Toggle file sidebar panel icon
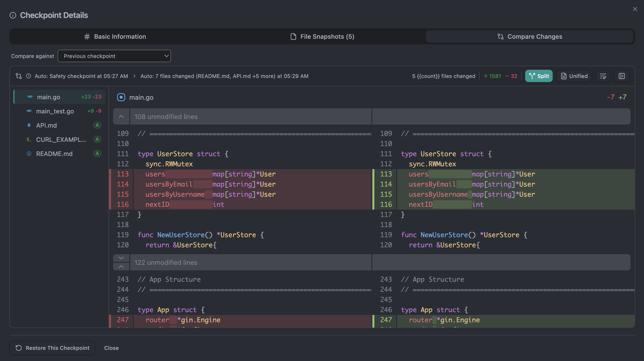This screenshot has height=361, width=644. (x=622, y=76)
